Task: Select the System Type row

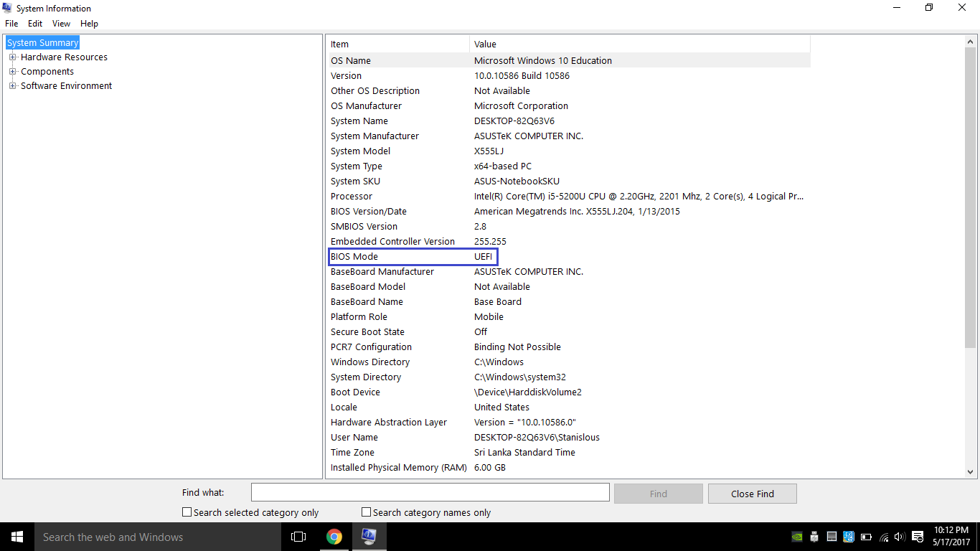Action: [x=569, y=166]
